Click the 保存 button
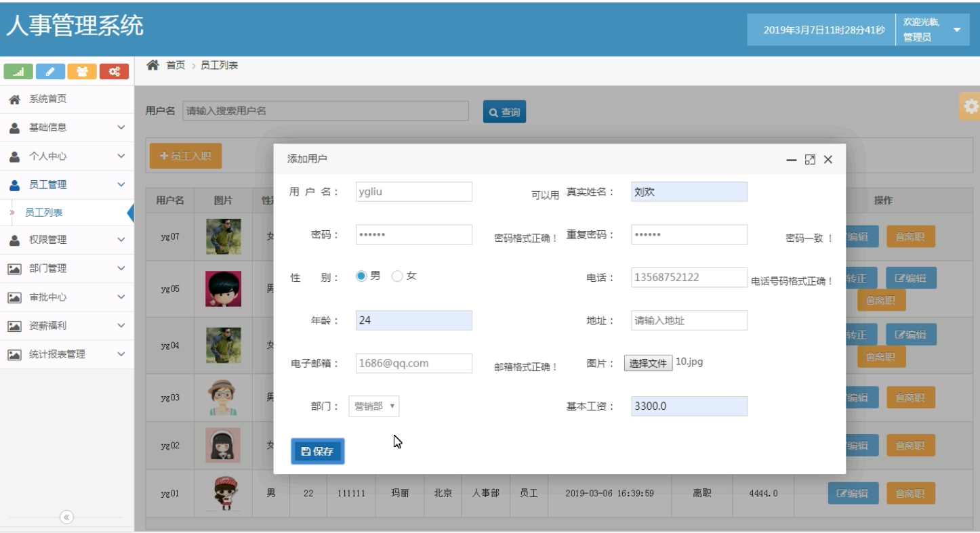The image size is (980, 533). coord(318,452)
